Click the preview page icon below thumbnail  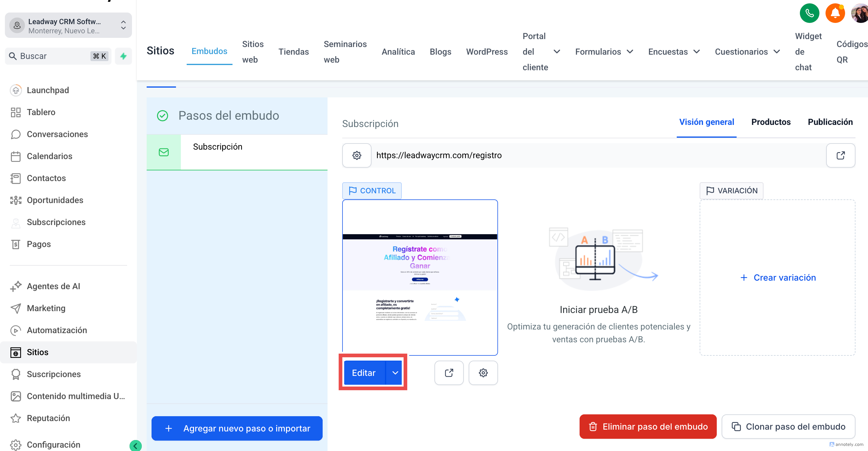pyautogui.click(x=449, y=373)
